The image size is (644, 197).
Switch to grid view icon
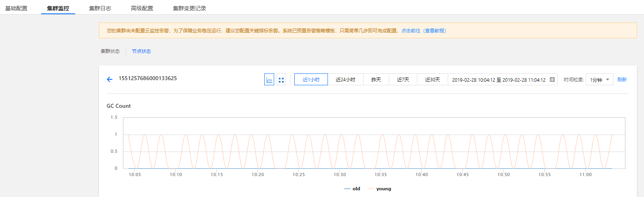(281, 80)
